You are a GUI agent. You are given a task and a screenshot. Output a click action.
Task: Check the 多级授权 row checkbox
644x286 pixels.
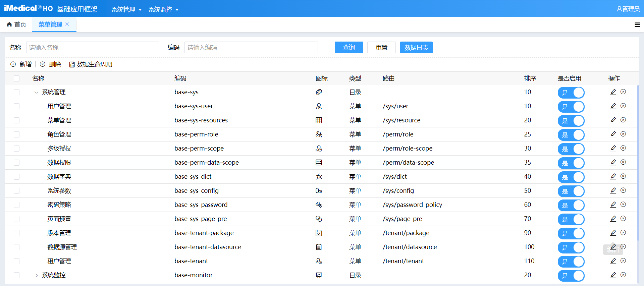tap(16, 149)
